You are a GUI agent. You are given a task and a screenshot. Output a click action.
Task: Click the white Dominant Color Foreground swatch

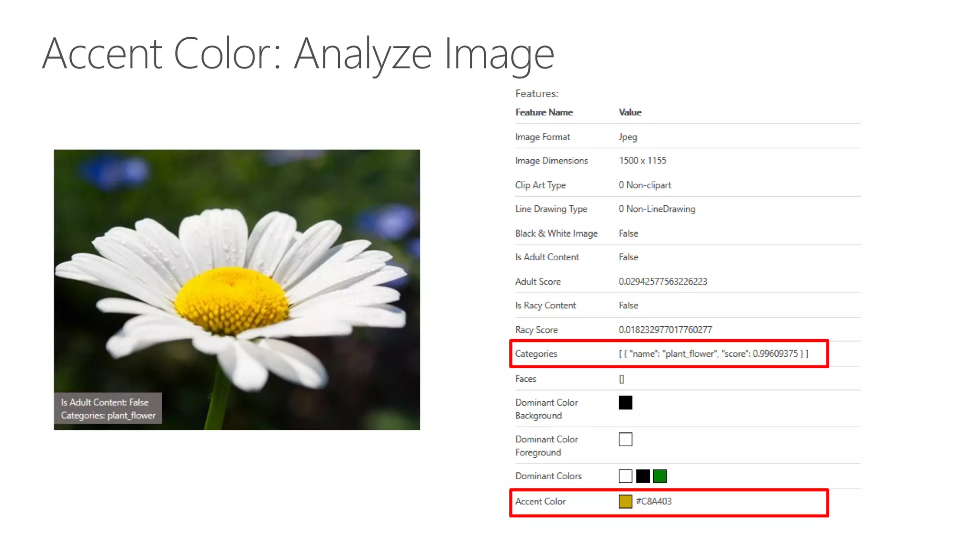coord(625,439)
